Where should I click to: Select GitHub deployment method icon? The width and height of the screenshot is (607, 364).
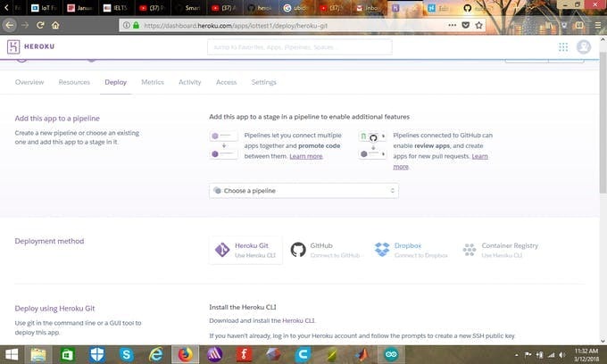coord(298,250)
